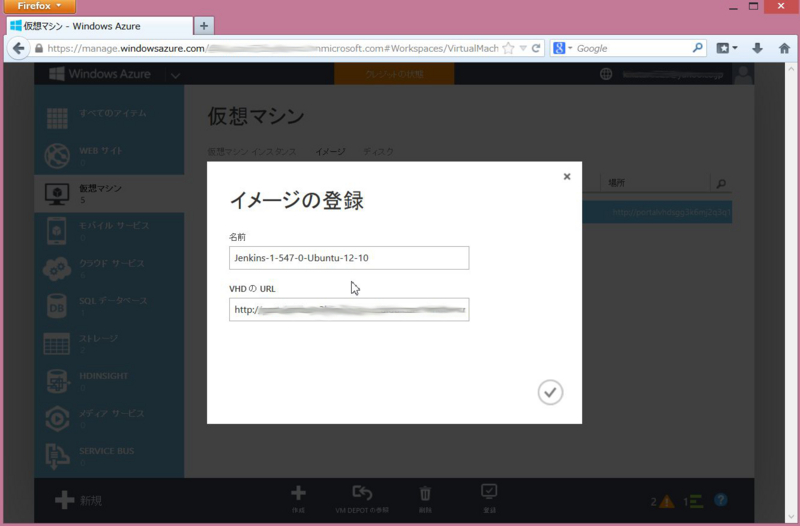Screen dimensions: 800x526
Task: Click the browser vertical scrollbar
Action: (x=791, y=291)
